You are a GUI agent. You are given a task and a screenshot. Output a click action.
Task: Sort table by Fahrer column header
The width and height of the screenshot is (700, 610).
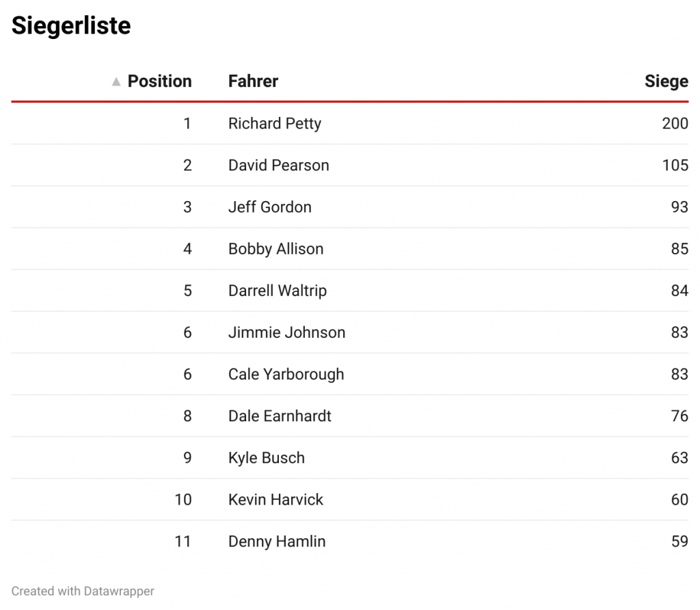pos(253,81)
